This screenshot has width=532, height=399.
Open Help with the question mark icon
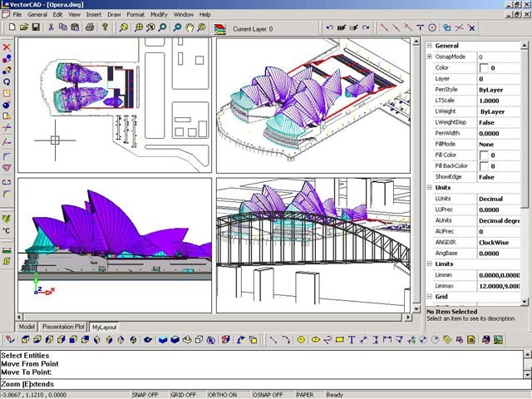click(x=105, y=27)
